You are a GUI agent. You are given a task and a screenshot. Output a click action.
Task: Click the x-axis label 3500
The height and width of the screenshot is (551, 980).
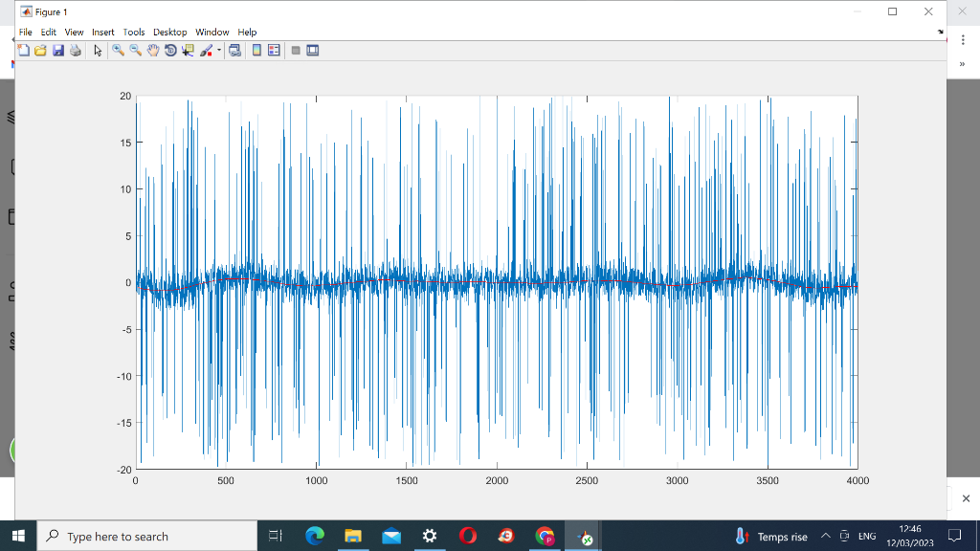click(768, 480)
